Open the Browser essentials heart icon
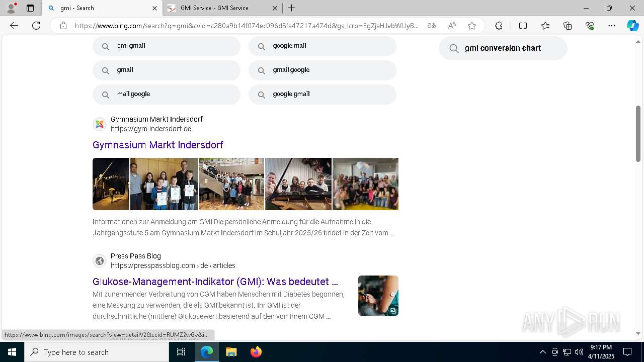The height and width of the screenshot is (362, 644). (590, 26)
